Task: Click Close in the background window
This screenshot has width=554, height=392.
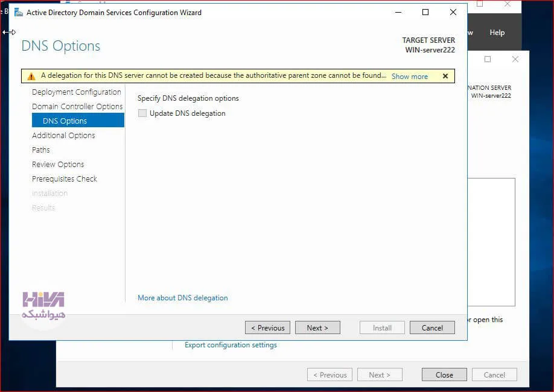Action: pyautogui.click(x=444, y=375)
